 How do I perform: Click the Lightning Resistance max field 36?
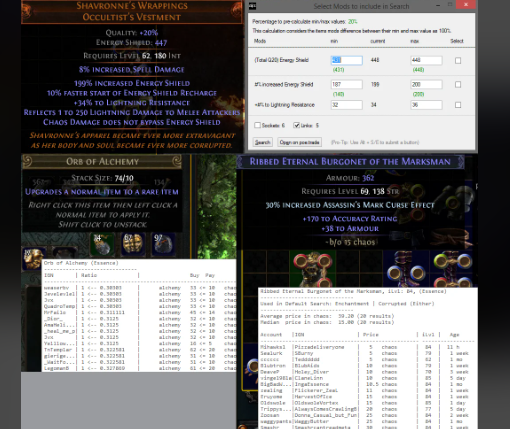coord(426,105)
